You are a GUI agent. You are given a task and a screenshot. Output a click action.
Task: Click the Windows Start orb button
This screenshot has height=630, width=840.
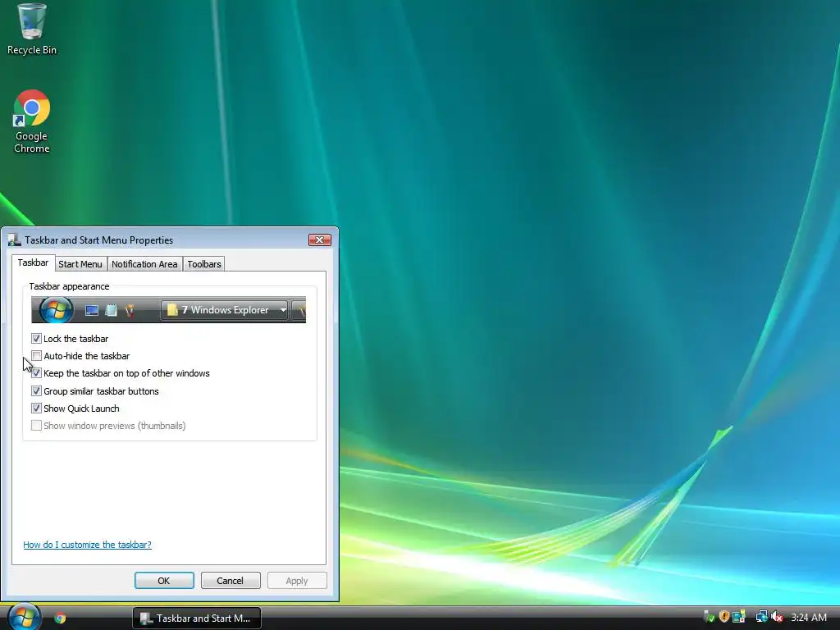pyautogui.click(x=24, y=617)
